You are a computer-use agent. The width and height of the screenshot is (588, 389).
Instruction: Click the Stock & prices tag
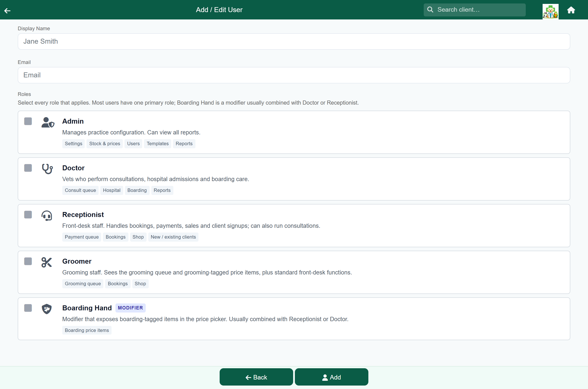[105, 144]
